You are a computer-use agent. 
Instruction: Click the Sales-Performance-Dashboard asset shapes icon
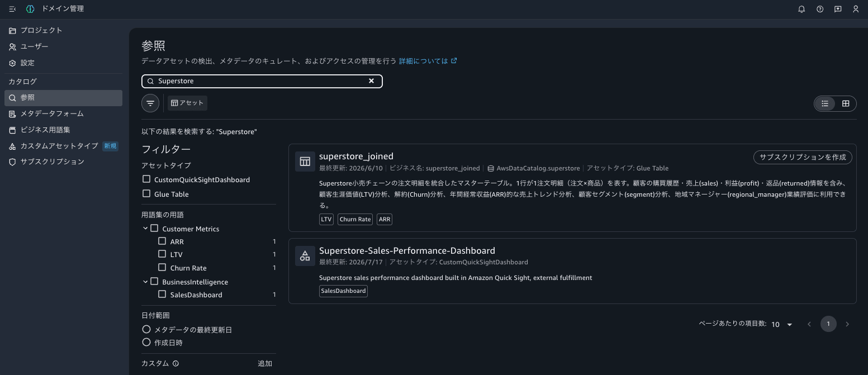[x=305, y=256]
